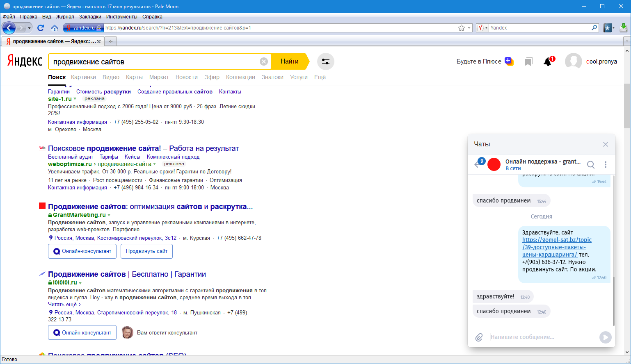Send the chat message arrow button

pos(605,337)
